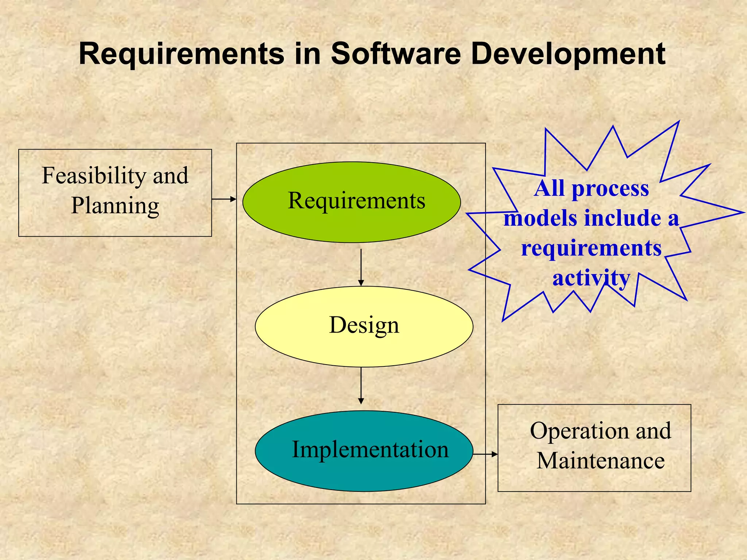Click the arrow from Feasibility to Requirements
This screenshot has width=747, height=560.
pos(224,199)
